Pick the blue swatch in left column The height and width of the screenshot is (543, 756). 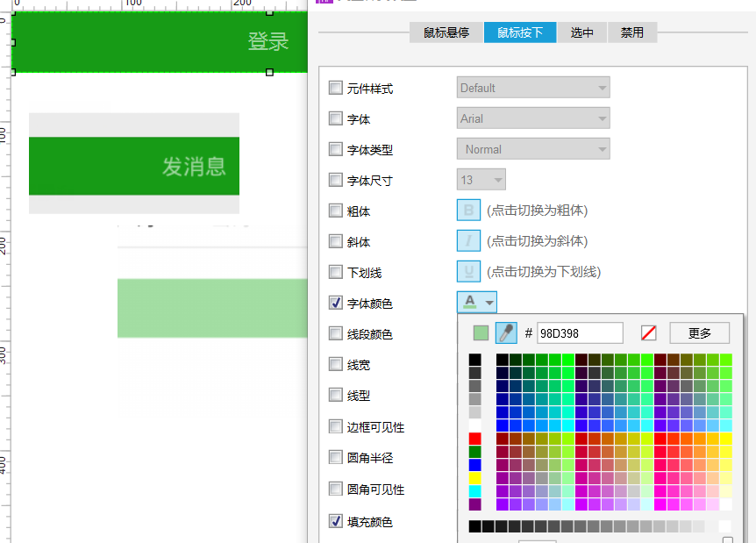point(474,465)
